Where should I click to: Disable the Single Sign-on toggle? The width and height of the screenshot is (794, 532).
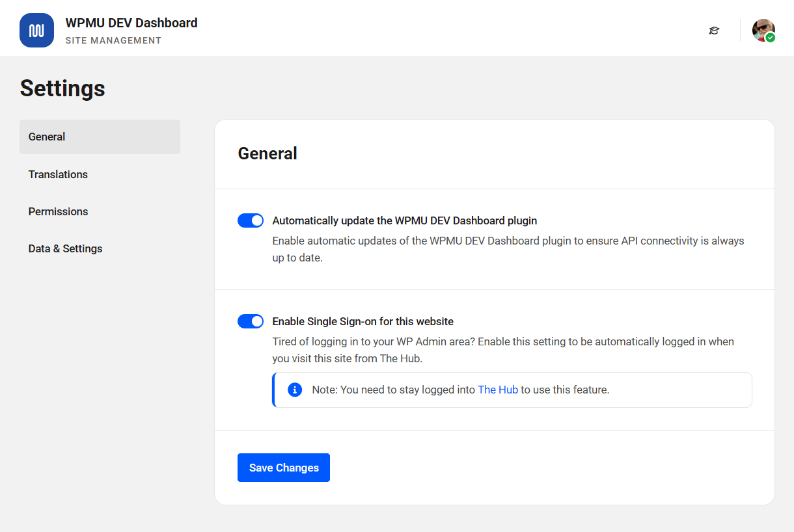click(x=251, y=321)
